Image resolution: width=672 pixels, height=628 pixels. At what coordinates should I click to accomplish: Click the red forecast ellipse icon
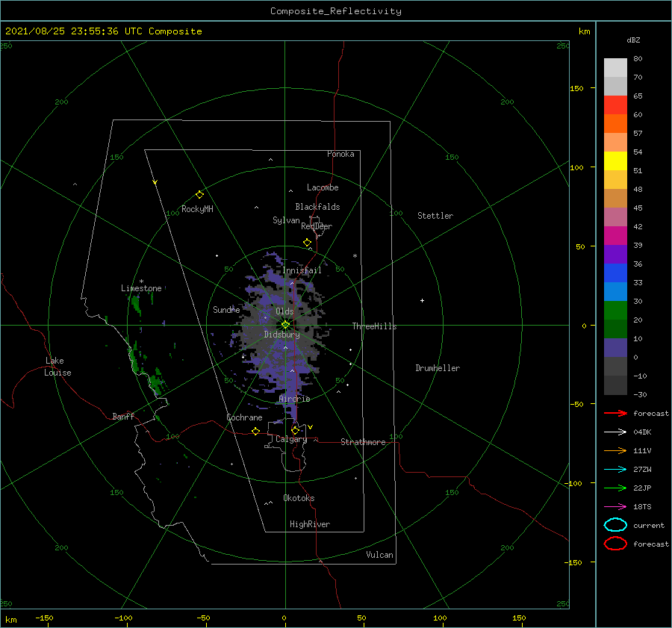coord(615,544)
